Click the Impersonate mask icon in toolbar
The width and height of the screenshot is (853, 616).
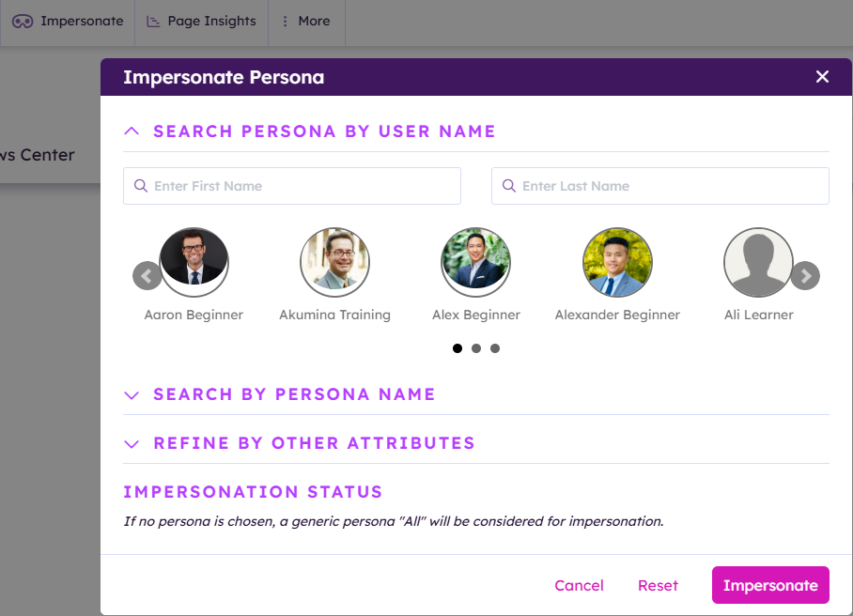click(x=23, y=21)
